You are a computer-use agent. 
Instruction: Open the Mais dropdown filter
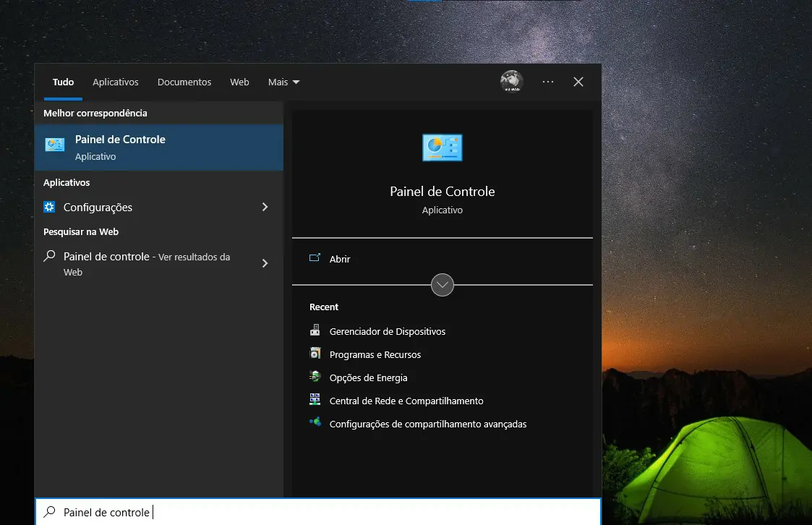[x=283, y=82]
